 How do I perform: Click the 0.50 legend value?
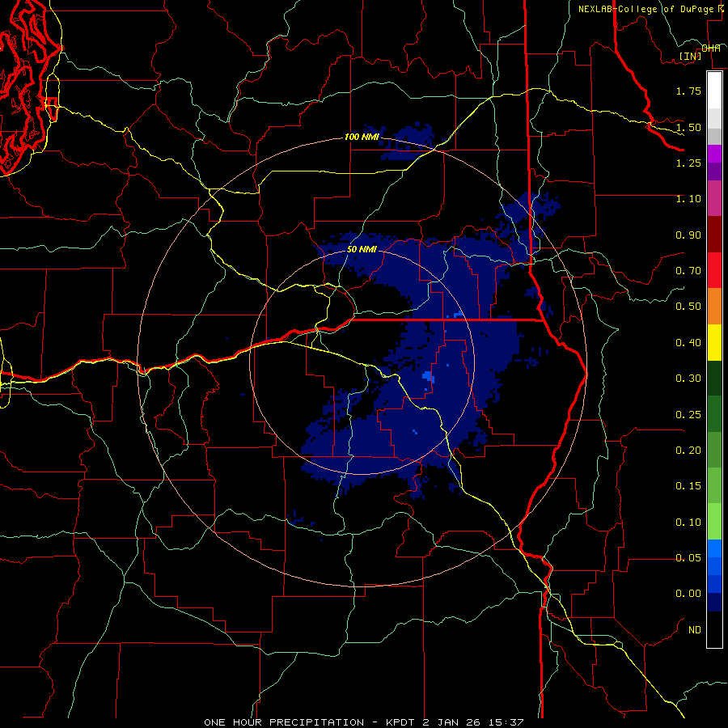(688, 307)
